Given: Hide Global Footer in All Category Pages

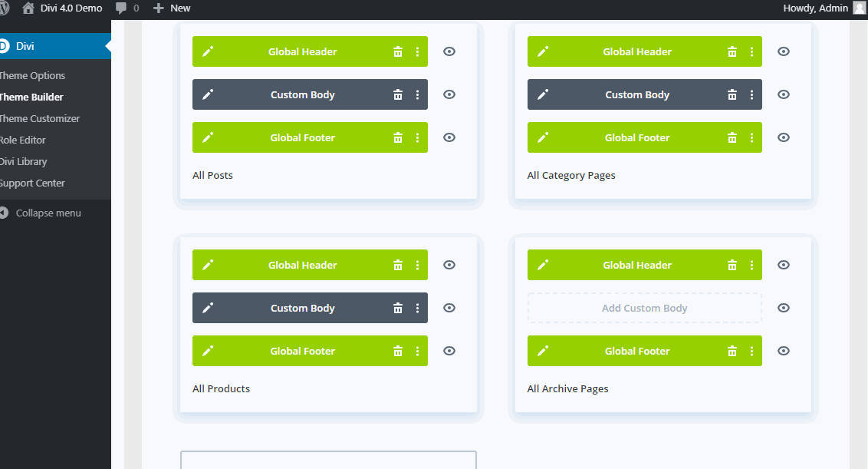Looking at the screenshot, I should pyautogui.click(x=784, y=137).
